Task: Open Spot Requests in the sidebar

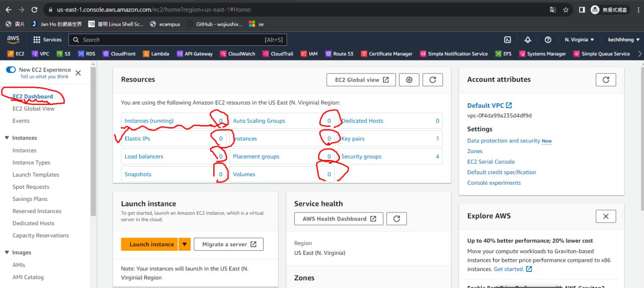Action: coord(31,187)
